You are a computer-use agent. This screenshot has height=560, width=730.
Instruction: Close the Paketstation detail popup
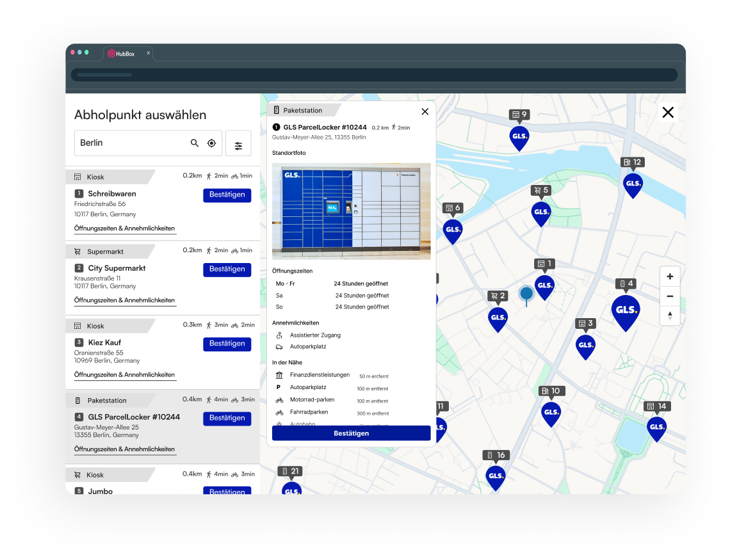tap(425, 111)
